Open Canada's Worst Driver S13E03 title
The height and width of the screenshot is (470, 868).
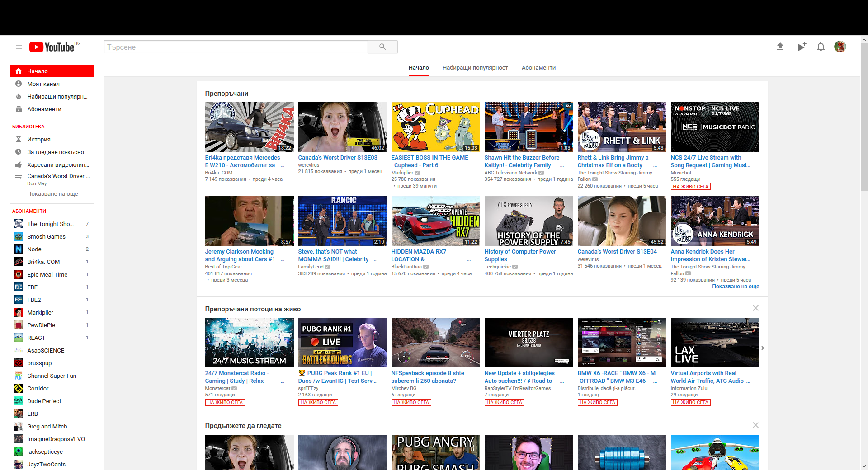tap(338, 158)
